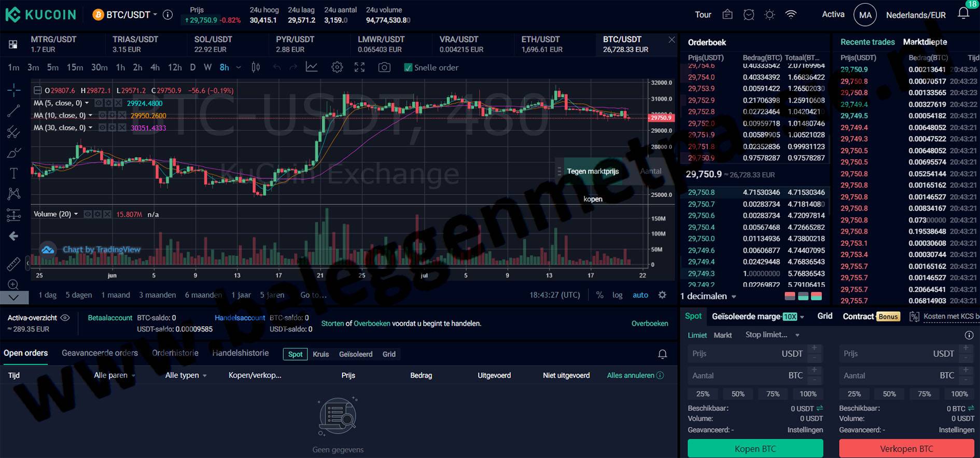
Task: Enter fullscreen chart mode
Action: point(359,67)
